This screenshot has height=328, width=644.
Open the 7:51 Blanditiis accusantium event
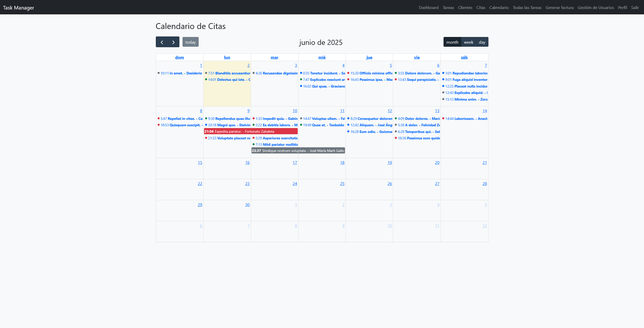point(227,73)
